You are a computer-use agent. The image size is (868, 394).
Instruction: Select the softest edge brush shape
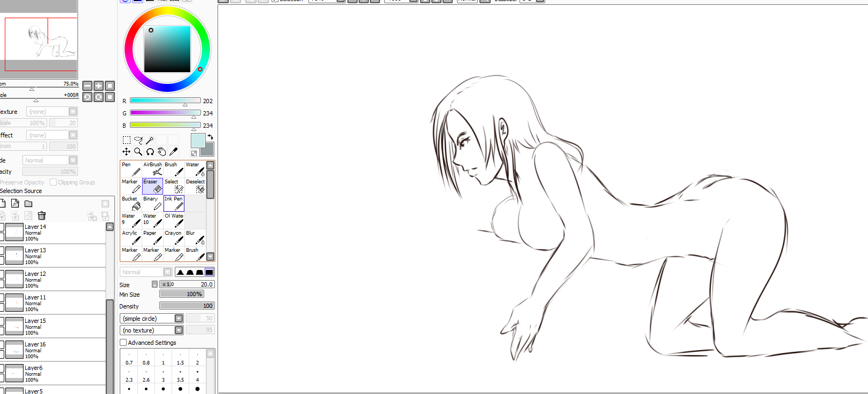pyautogui.click(x=180, y=272)
